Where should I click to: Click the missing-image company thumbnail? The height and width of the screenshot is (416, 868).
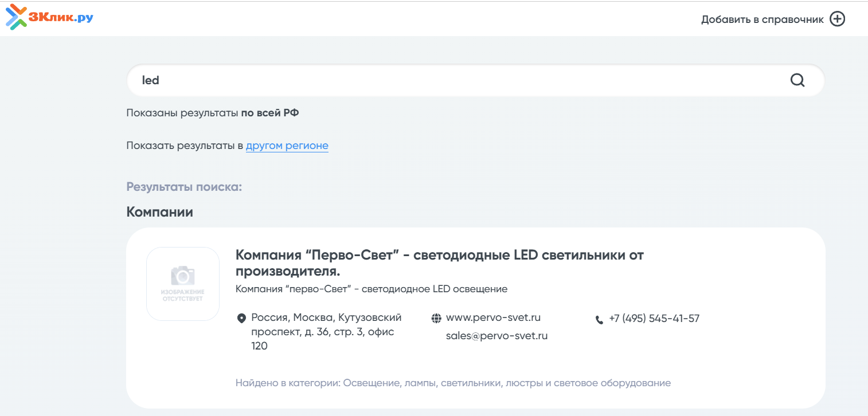tap(183, 284)
